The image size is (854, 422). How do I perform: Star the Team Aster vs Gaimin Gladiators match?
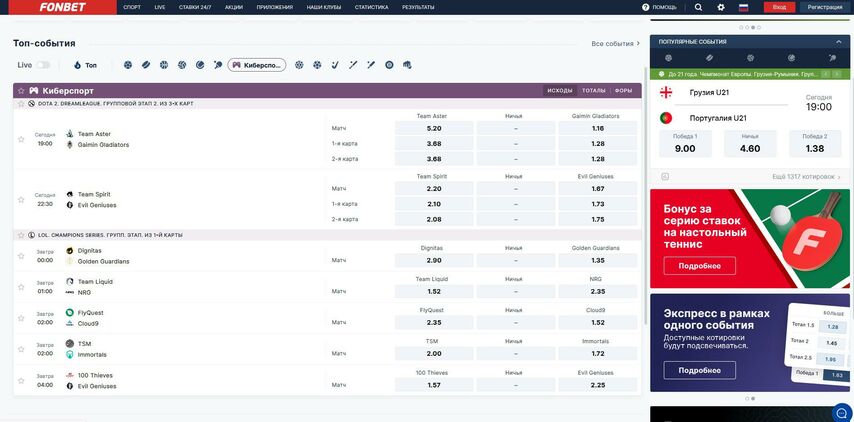click(21, 139)
